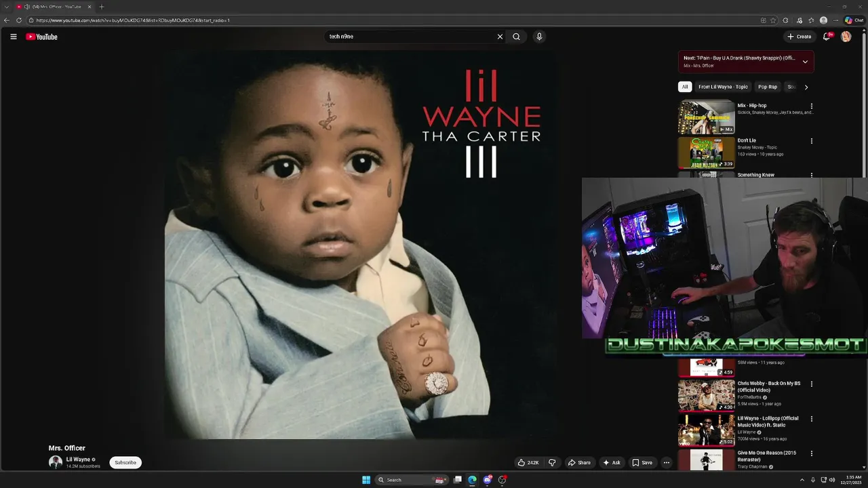This screenshot has height=488, width=868.
Task: Open the address-bar apps grid icon
Action: click(764, 20)
